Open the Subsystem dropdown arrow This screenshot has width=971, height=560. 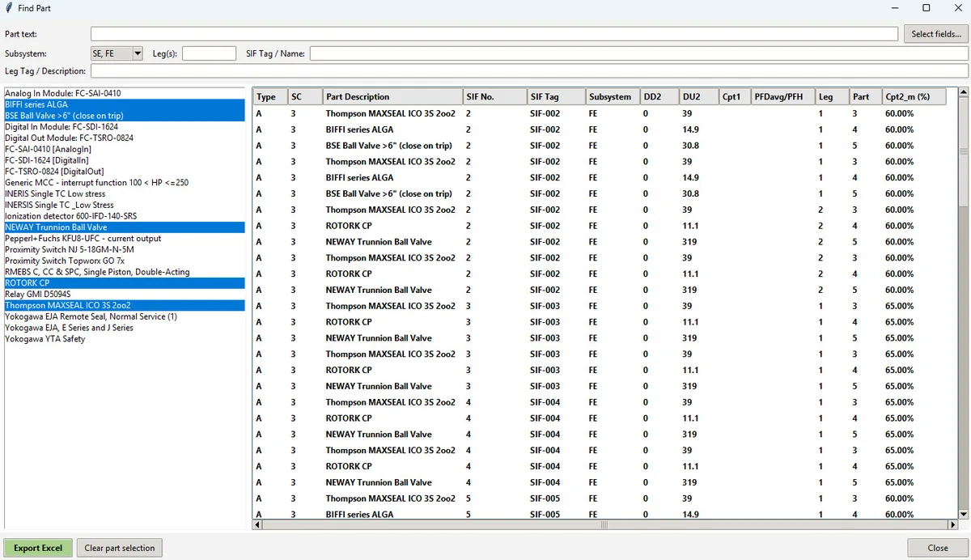(137, 53)
